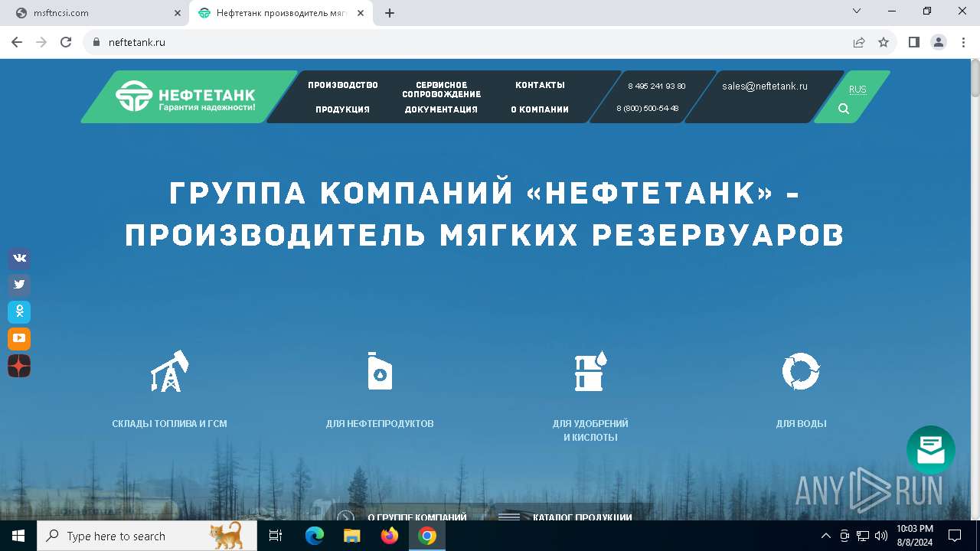Screen dimensions: 980x551
Task: Click the Neftetank logo
Action: 186,96
